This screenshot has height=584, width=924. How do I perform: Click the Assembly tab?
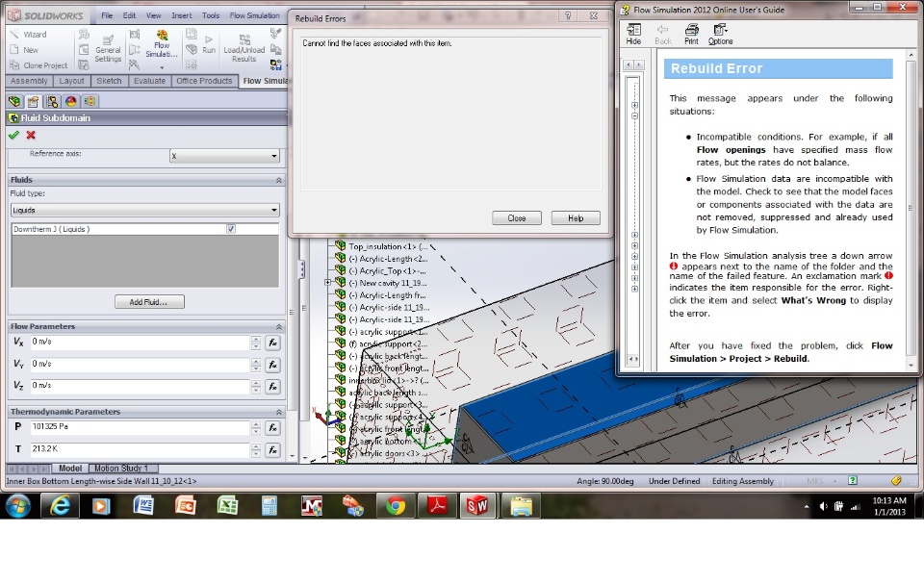click(x=29, y=81)
